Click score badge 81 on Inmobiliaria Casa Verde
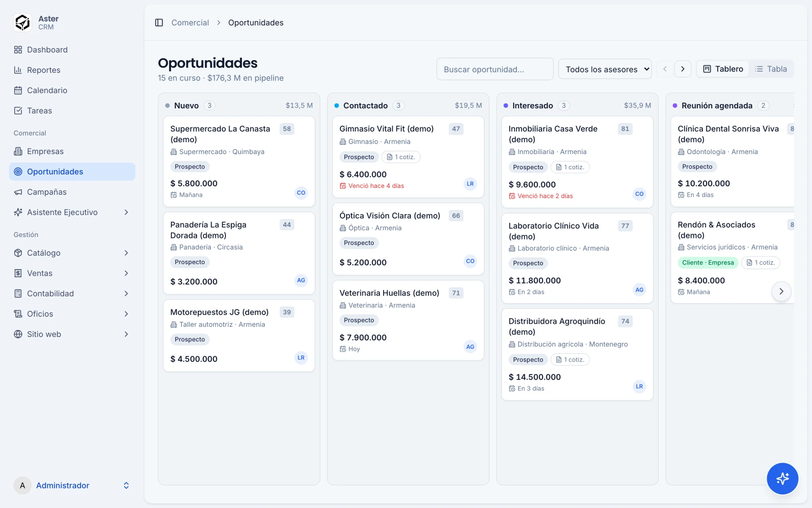This screenshot has height=508, width=812. [x=625, y=129]
